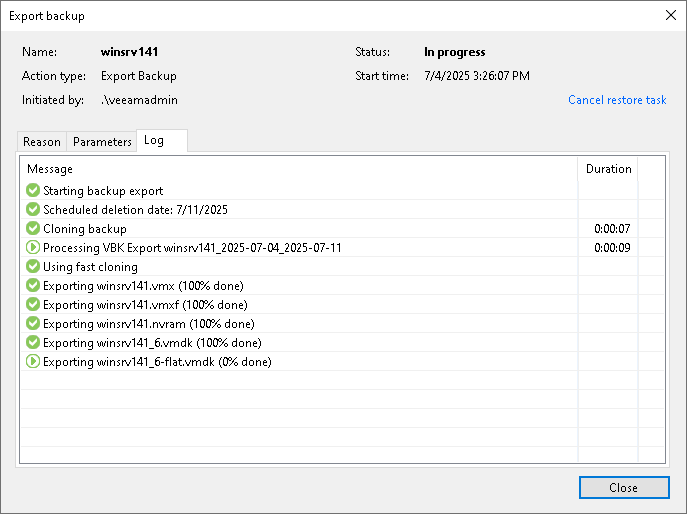This screenshot has height=514, width=687.
Task: Click the Close button
Action: (x=624, y=487)
